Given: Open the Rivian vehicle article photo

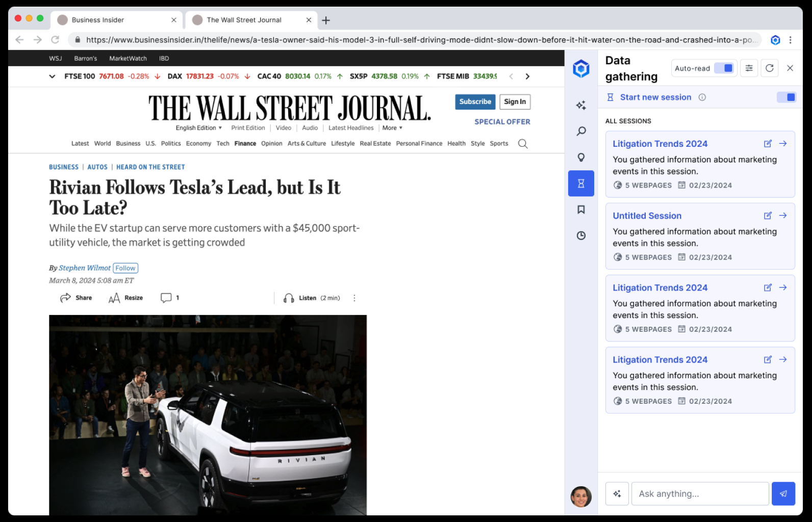Looking at the screenshot, I should pos(208,415).
